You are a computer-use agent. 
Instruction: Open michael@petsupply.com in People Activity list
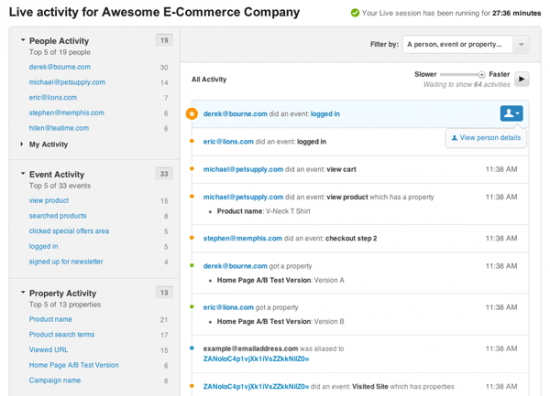point(67,82)
